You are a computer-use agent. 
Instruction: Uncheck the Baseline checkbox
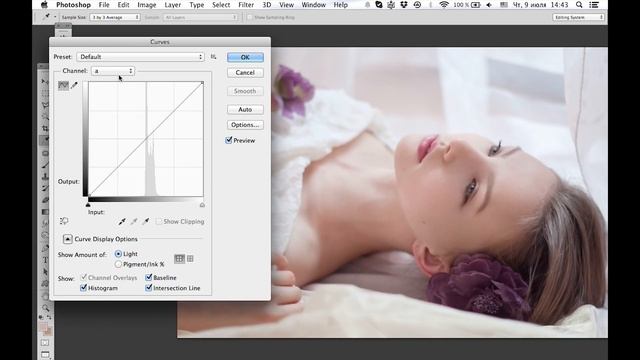tap(149, 277)
